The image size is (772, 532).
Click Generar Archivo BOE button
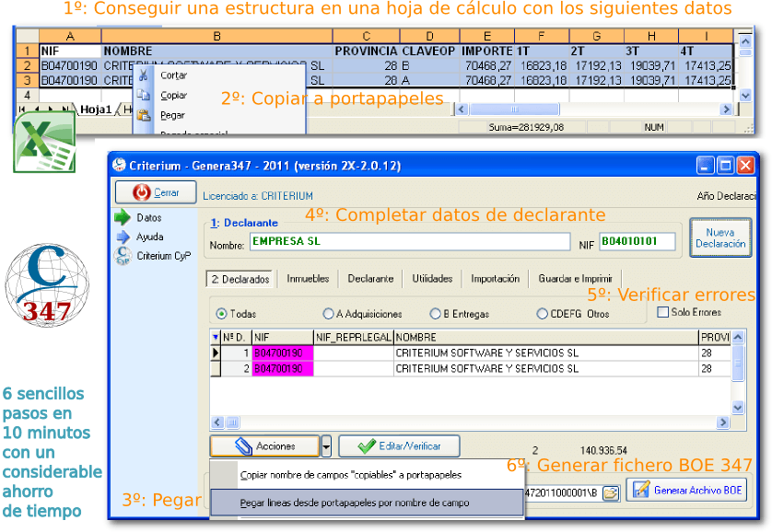pos(687,491)
